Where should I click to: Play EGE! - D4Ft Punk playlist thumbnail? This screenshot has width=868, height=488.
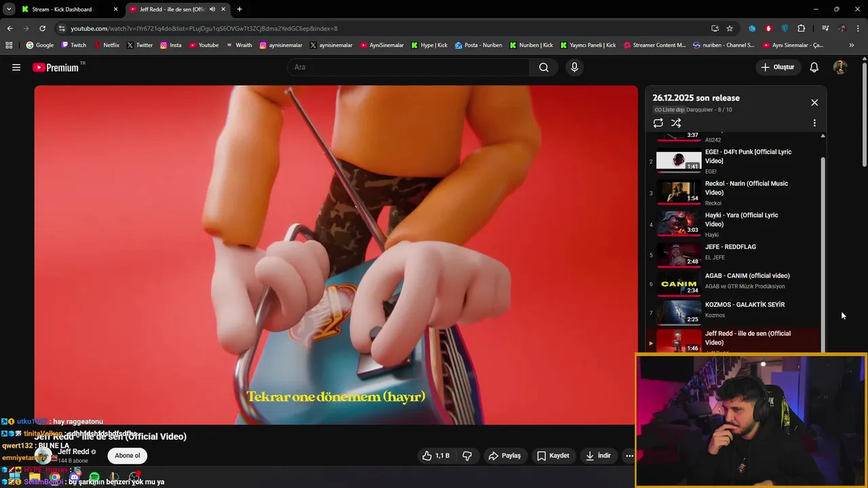pyautogui.click(x=679, y=161)
